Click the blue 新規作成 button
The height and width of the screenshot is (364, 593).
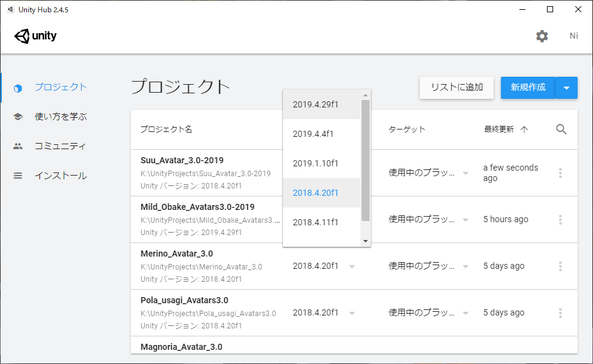[527, 88]
